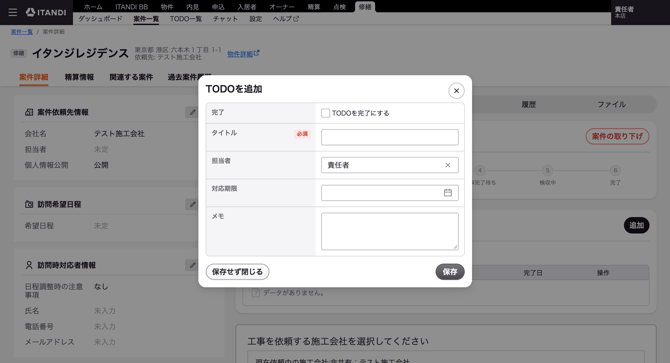Open 設定 sub-menu item
This screenshot has width=670, height=363.
[x=256, y=19]
